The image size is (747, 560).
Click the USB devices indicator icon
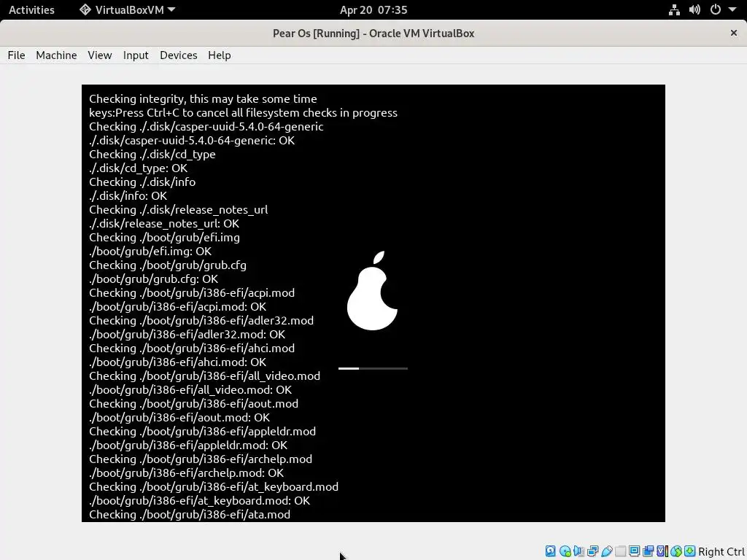click(x=606, y=551)
